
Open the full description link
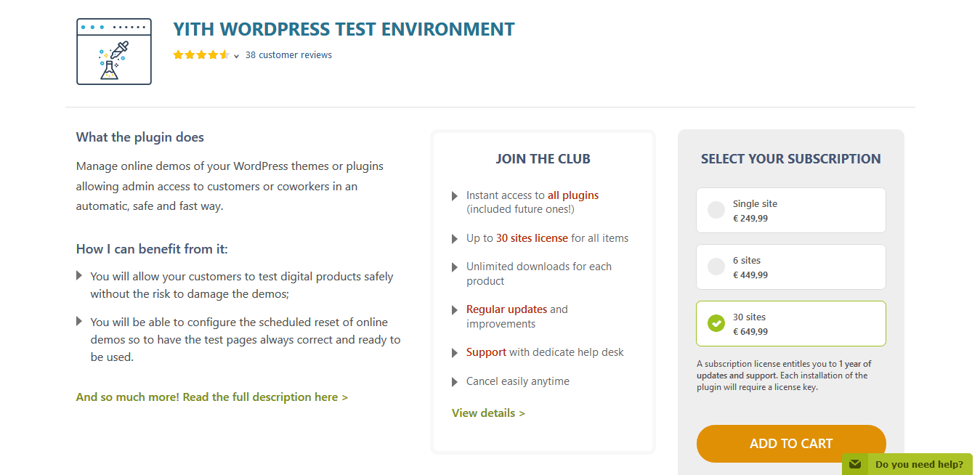(212, 397)
